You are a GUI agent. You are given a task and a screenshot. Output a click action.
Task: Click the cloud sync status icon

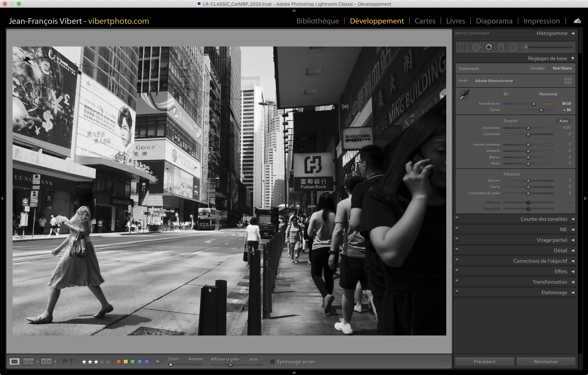577,21
